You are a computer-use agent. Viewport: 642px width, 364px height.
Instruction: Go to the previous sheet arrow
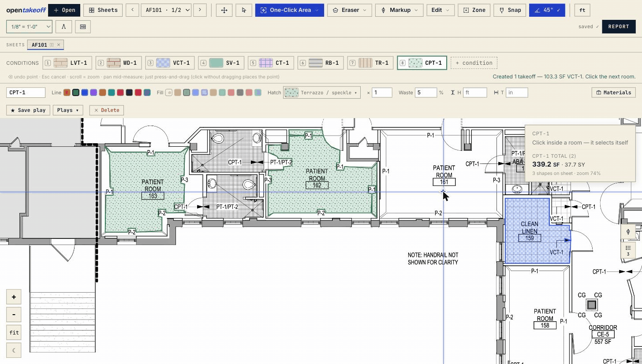pyautogui.click(x=132, y=10)
